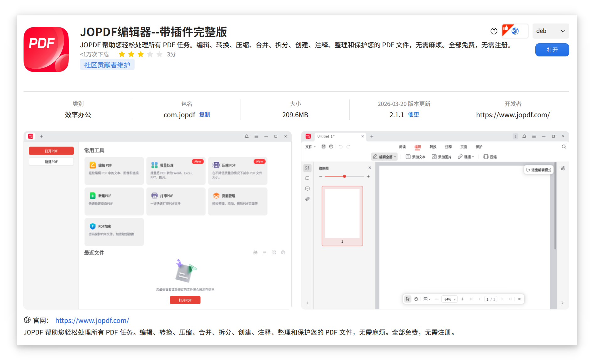Open the 新建PDF green tool card
Image resolution: width=594 pixels, height=364 pixels.
coord(114,201)
